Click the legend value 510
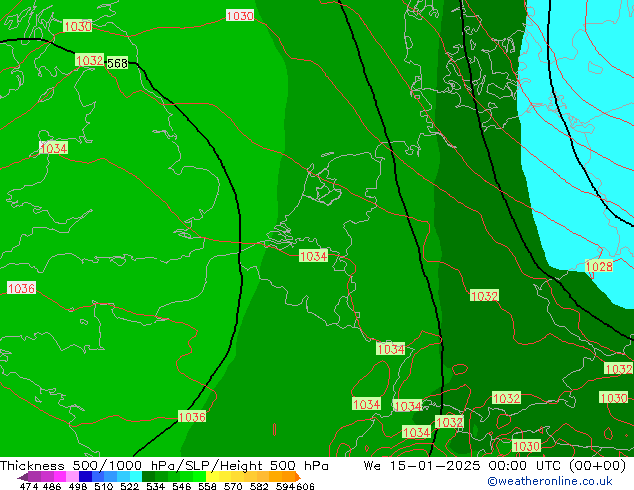 (104, 486)
